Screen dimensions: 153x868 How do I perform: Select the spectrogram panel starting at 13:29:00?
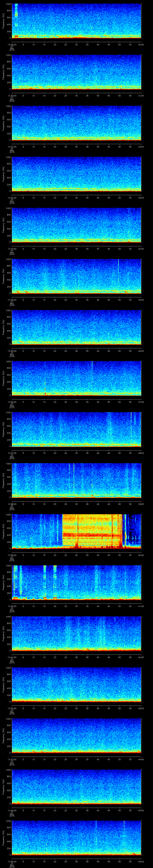(77, 21)
